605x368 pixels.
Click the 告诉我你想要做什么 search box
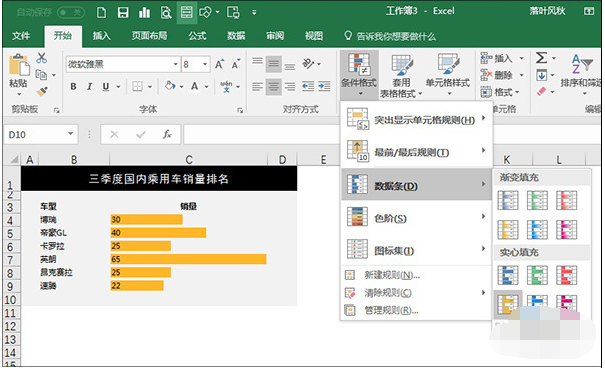pos(390,36)
